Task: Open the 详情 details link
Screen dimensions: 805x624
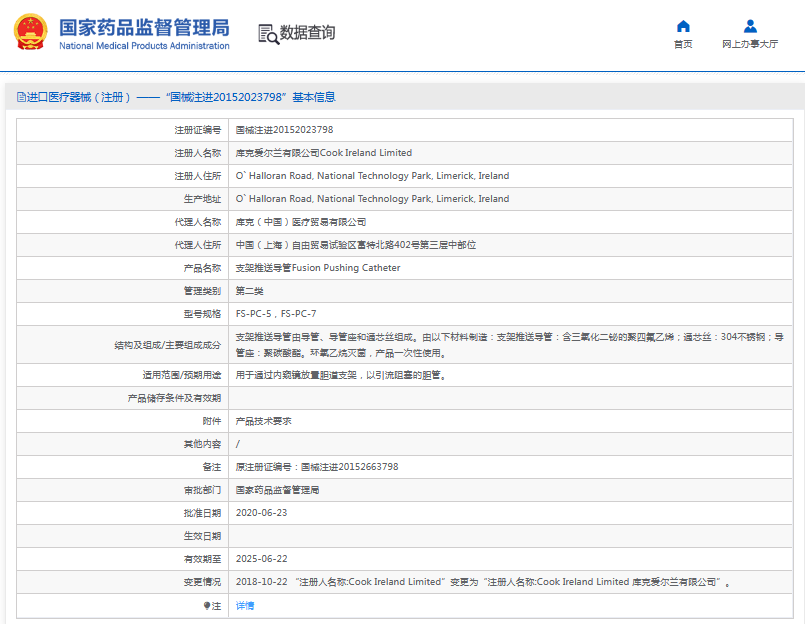Action: 243,605
